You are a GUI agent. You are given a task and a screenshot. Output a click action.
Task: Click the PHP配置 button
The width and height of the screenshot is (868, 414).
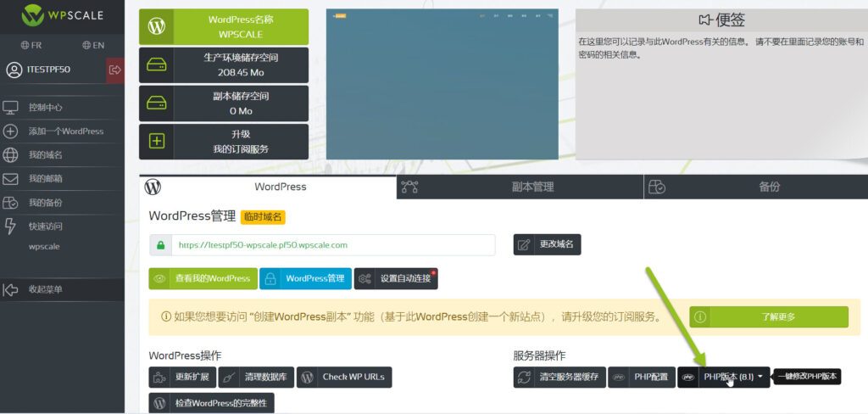pos(642,378)
